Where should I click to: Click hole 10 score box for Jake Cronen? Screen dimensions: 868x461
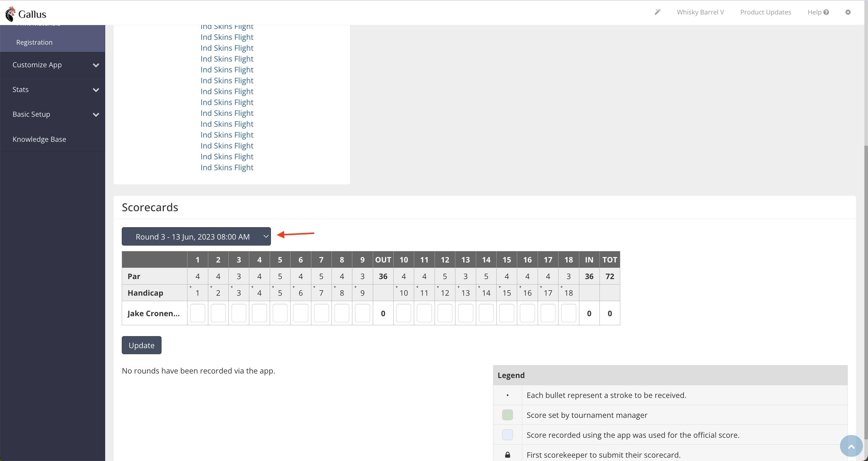point(404,313)
